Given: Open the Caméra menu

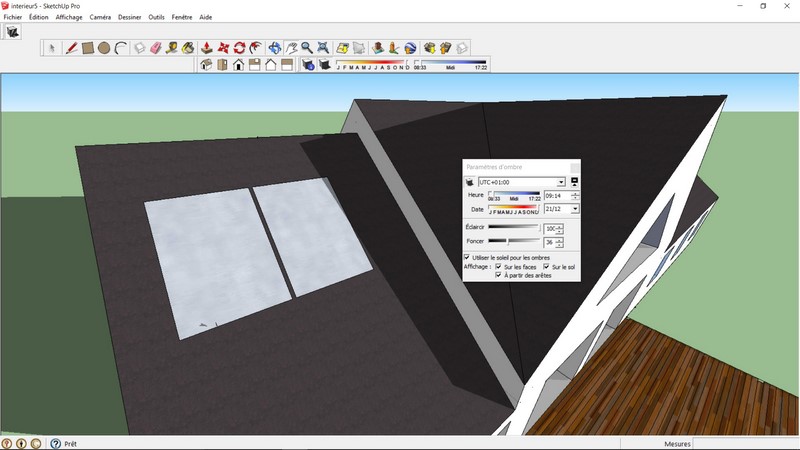Looking at the screenshot, I should (x=100, y=17).
